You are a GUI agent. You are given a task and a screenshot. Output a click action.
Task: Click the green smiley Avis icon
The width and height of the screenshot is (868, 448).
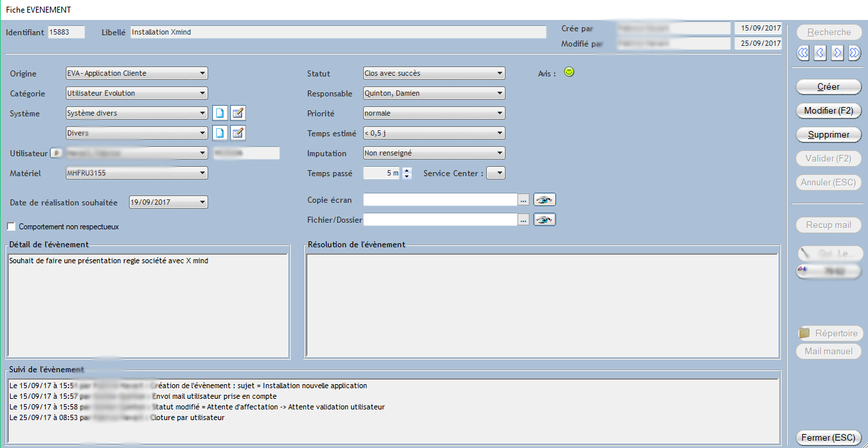[569, 72]
